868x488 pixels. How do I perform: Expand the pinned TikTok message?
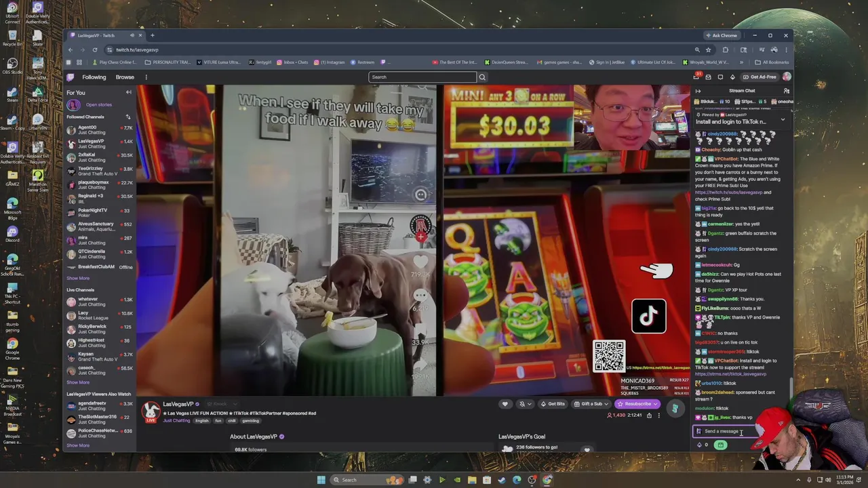click(783, 119)
